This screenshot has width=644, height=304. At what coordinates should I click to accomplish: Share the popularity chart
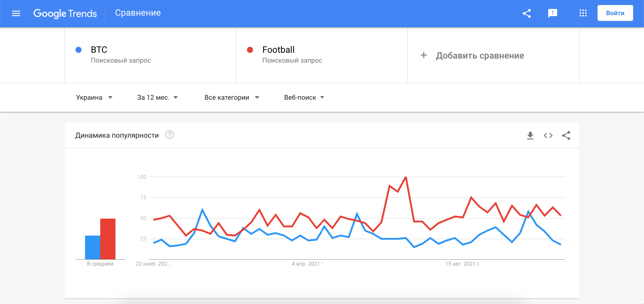tap(566, 135)
